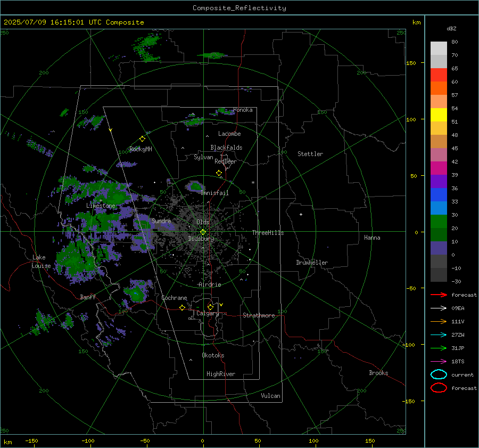Click the ThreeHills town label
The height and width of the screenshot is (448, 479).
pyautogui.click(x=268, y=233)
